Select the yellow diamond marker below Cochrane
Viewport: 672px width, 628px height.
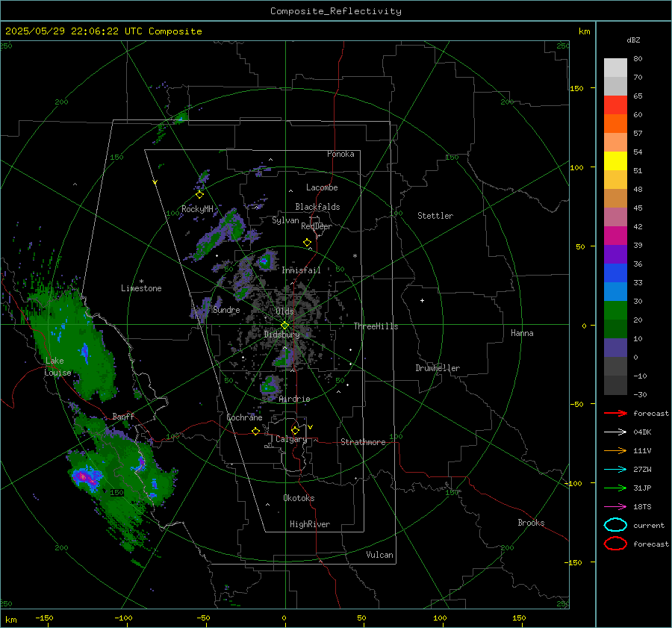point(255,431)
